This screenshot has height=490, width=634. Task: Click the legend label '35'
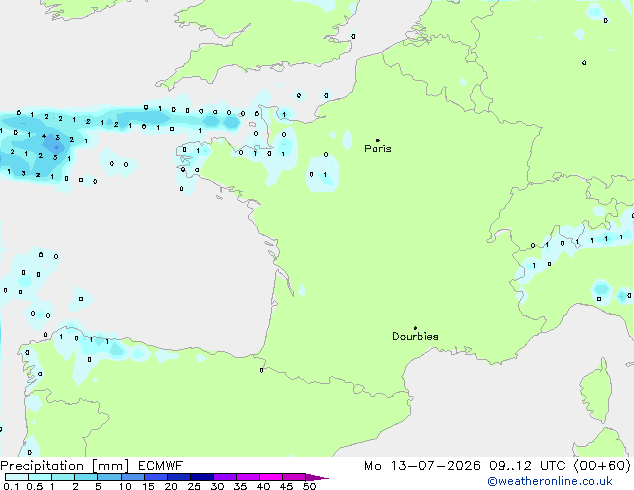[x=240, y=486]
